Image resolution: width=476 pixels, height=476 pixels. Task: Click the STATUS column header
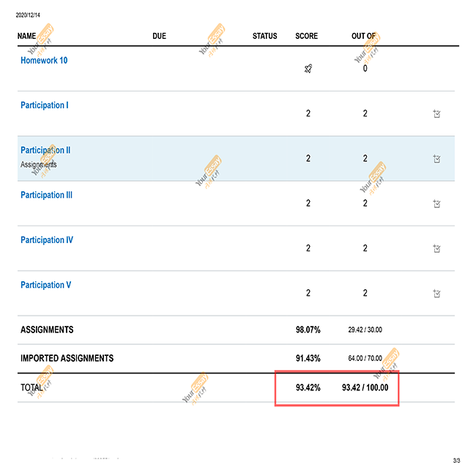264,36
